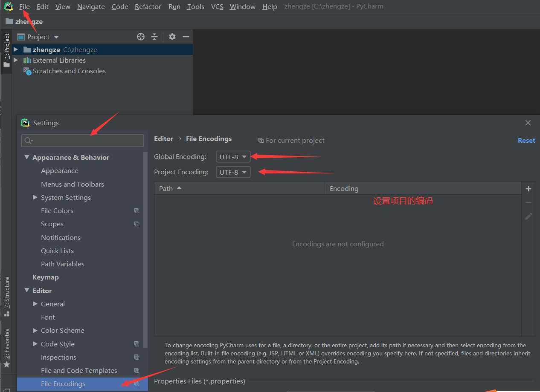Open the VCS menu
The height and width of the screenshot is (392, 540).
[217, 6]
